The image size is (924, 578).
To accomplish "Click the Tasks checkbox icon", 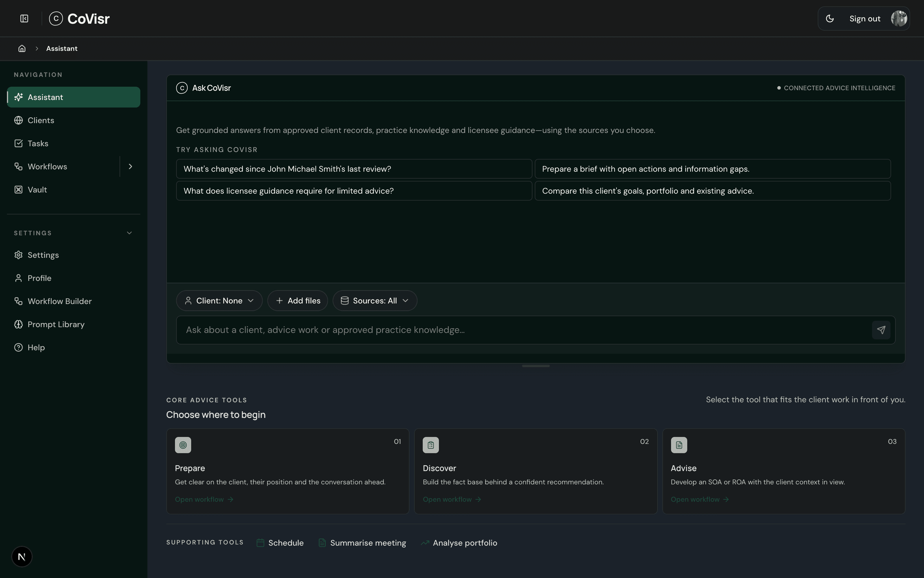I will pos(18,143).
